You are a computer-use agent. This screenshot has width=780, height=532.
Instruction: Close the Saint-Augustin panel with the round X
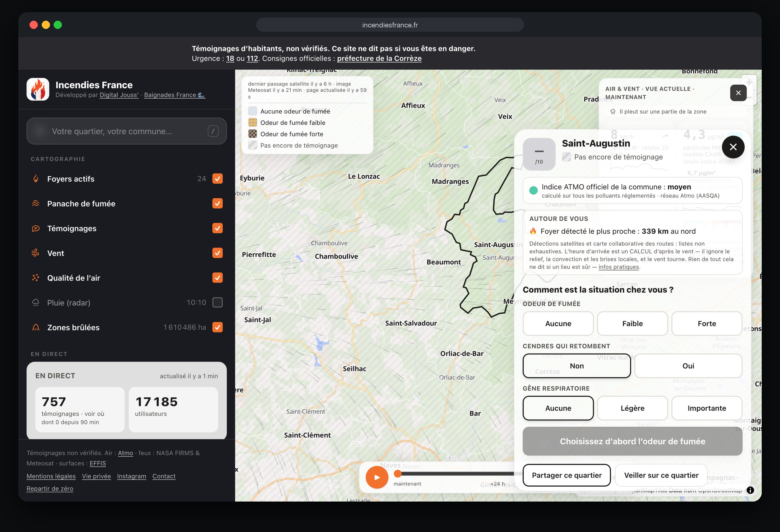coord(733,147)
